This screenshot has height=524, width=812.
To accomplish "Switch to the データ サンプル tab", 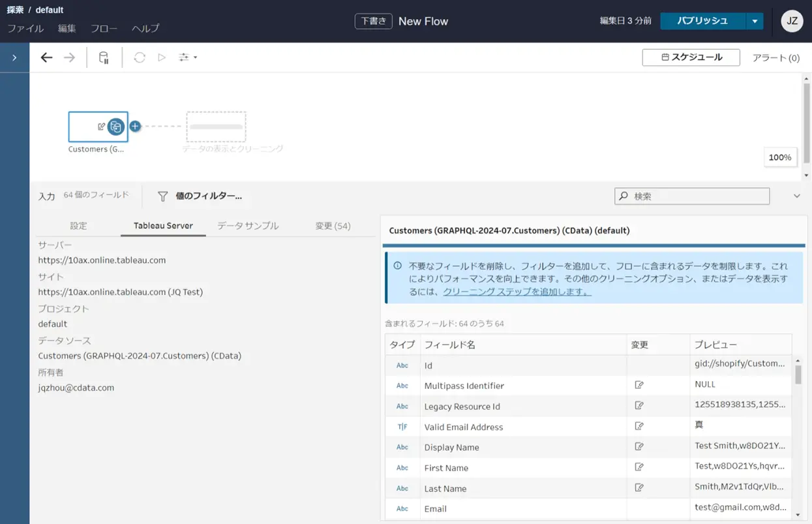I will [x=248, y=226].
